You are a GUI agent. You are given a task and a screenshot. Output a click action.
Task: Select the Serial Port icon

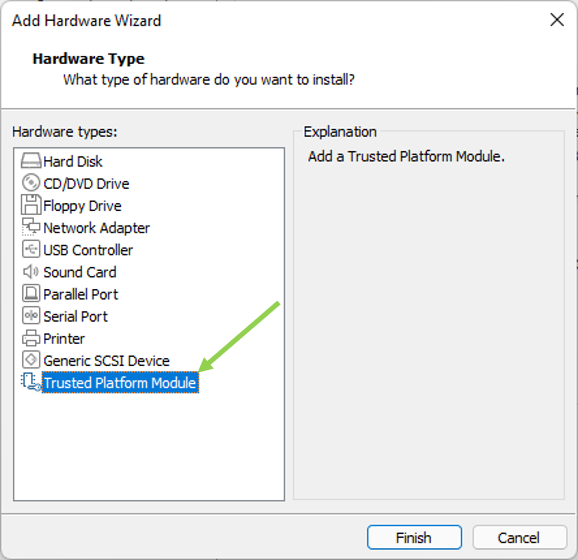[x=31, y=316]
